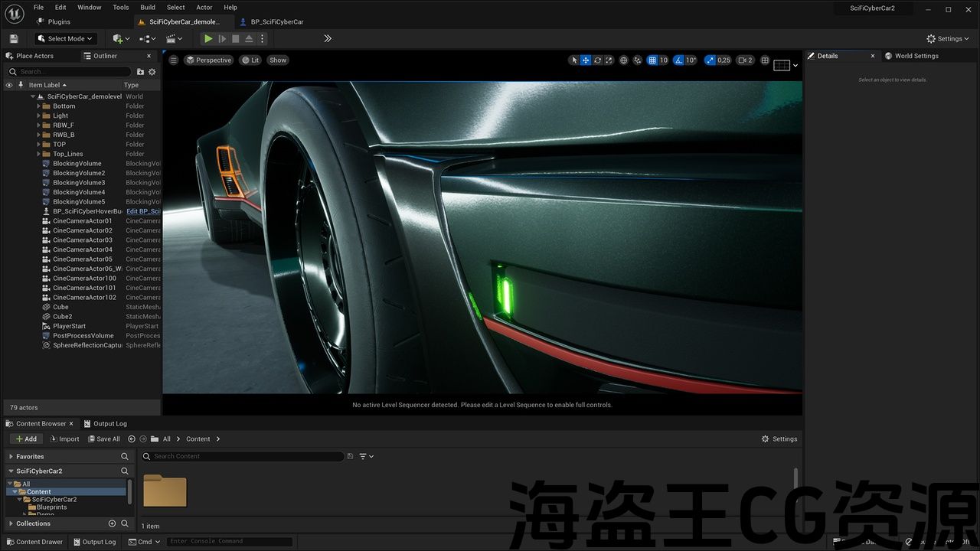The image size is (980, 551).
Task: Toggle rotation angle snapping
Action: coord(679,60)
